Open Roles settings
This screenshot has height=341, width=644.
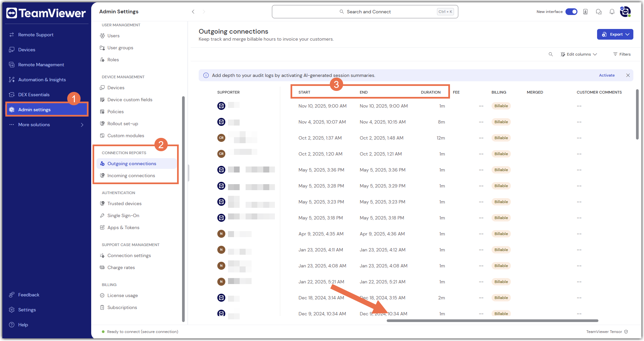click(x=113, y=60)
